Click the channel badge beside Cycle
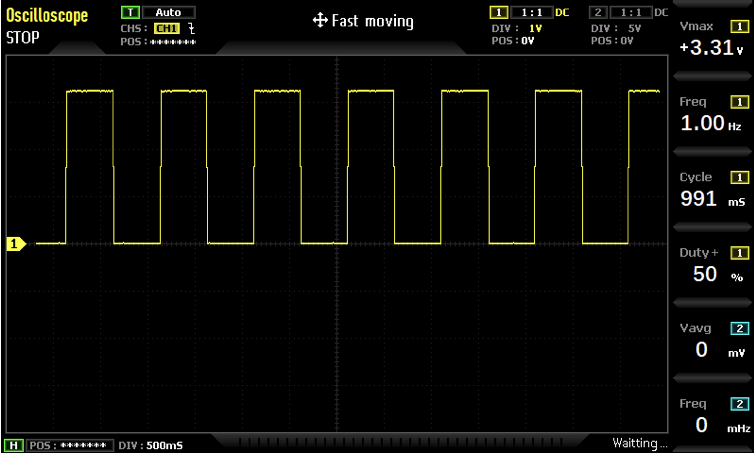Screen dimensions: 754x456 point(739,178)
